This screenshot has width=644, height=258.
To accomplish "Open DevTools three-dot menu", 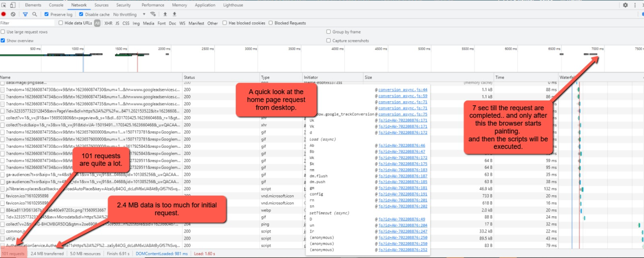I will [x=635, y=5].
